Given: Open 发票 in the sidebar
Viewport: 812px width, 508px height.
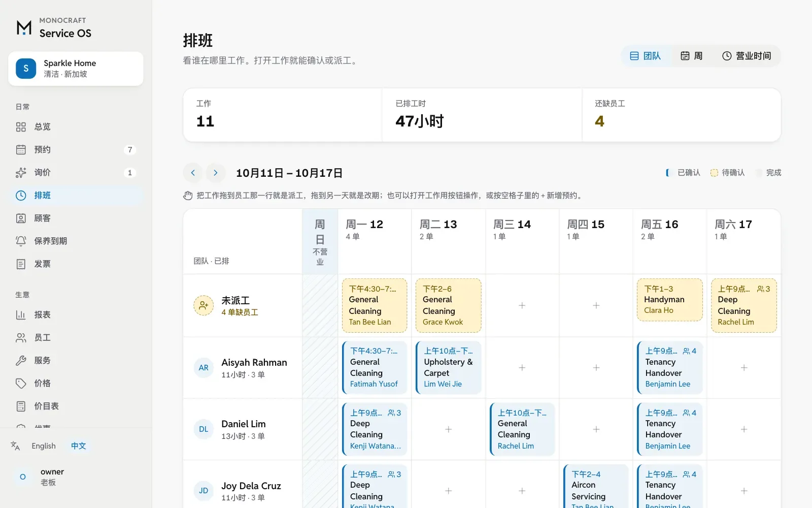Looking at the screenshot, I should (x=76, y=264).
